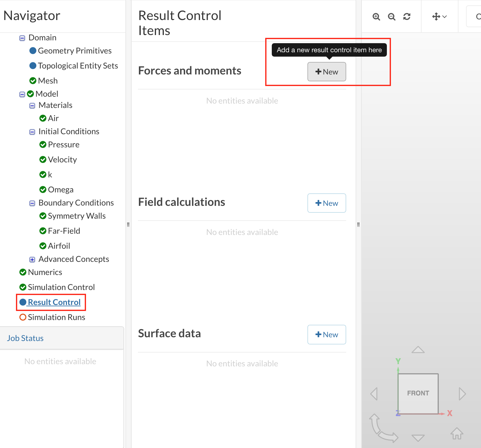
Task: Open the pan/move mode dropdown
Action: (x=439, y=17)
